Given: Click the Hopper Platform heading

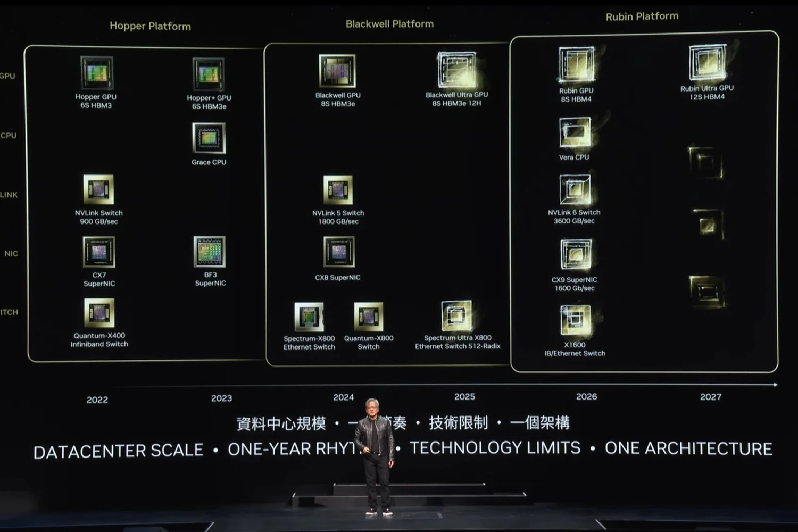Looking at the screenshot, I should click(x=150, y=26).
